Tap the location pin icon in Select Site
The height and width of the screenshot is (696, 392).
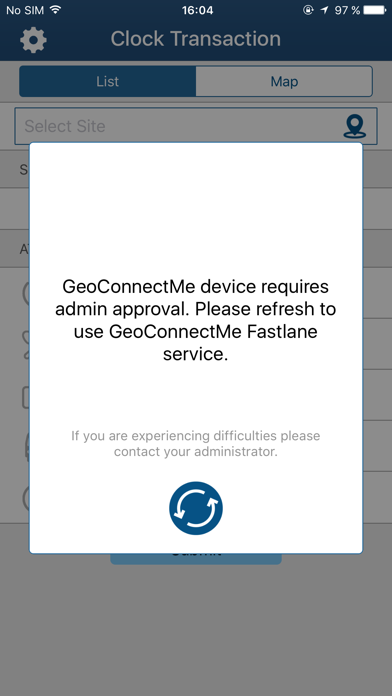(355, 127)
